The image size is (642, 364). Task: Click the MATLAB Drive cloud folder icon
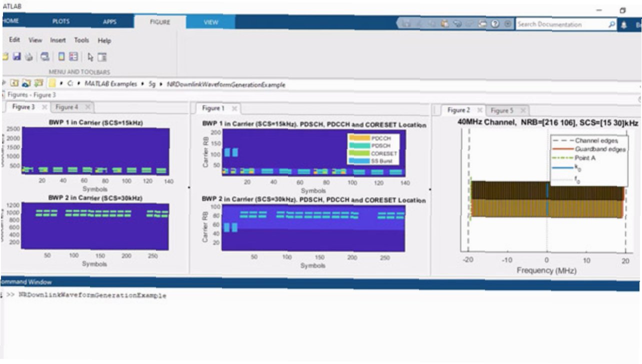[x=26, y=83]
